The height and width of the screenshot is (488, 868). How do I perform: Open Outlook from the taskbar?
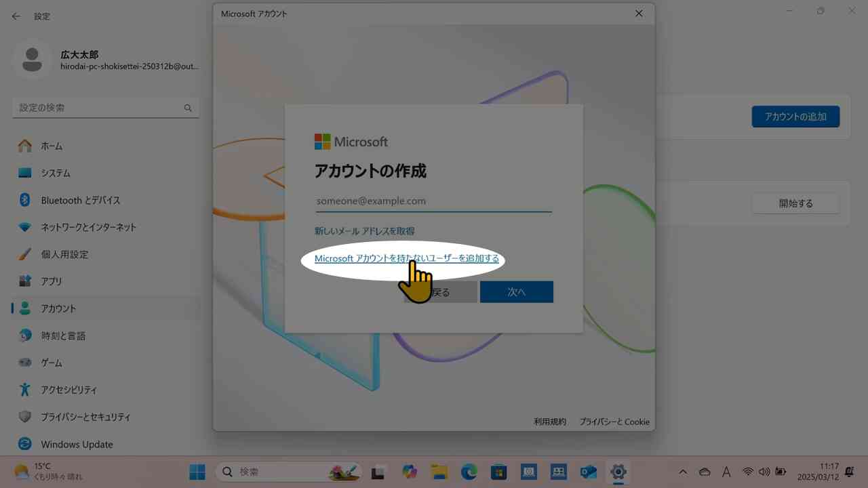tap(588, 472)
